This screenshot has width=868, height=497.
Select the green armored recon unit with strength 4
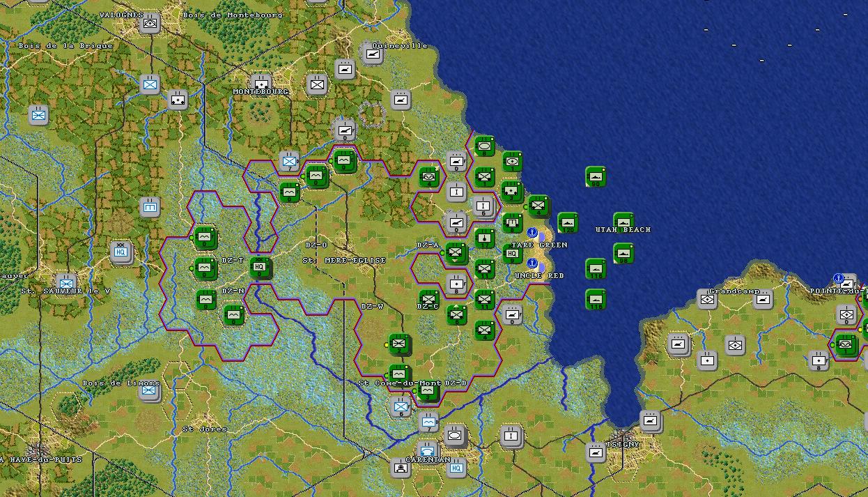click(x=428, y=177)
